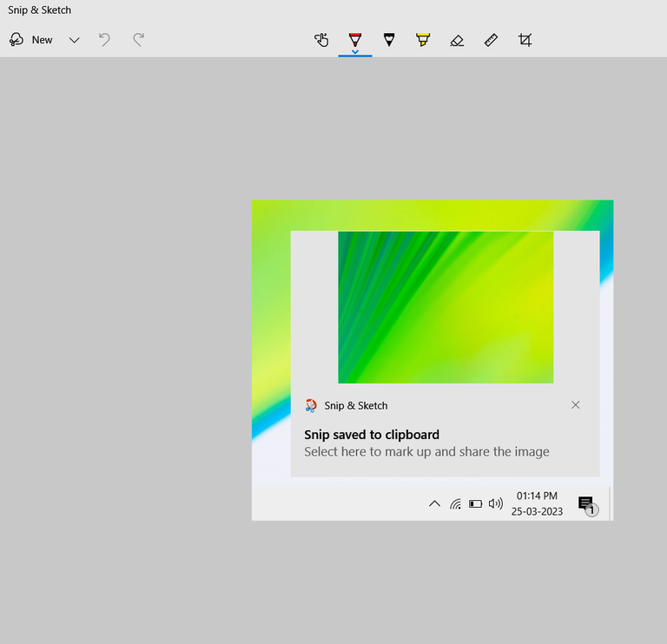Select the black Pencil tool
This screenshot has width=667, height=644.
pos(389,40)
